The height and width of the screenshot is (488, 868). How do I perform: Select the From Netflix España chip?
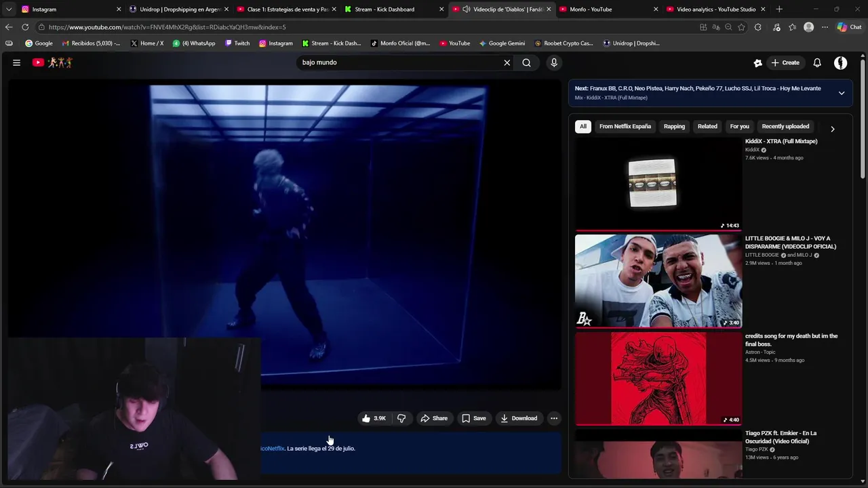(625, 126)
